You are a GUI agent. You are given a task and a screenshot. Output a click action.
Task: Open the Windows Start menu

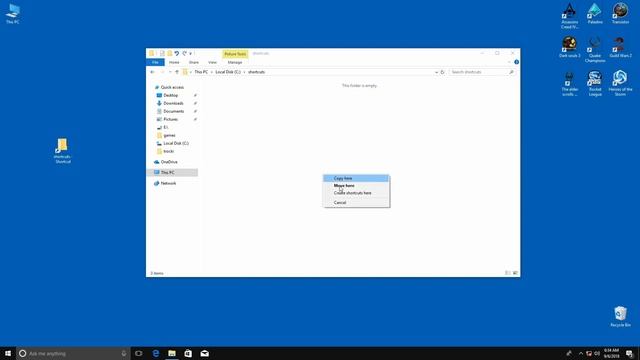[8, 353]
